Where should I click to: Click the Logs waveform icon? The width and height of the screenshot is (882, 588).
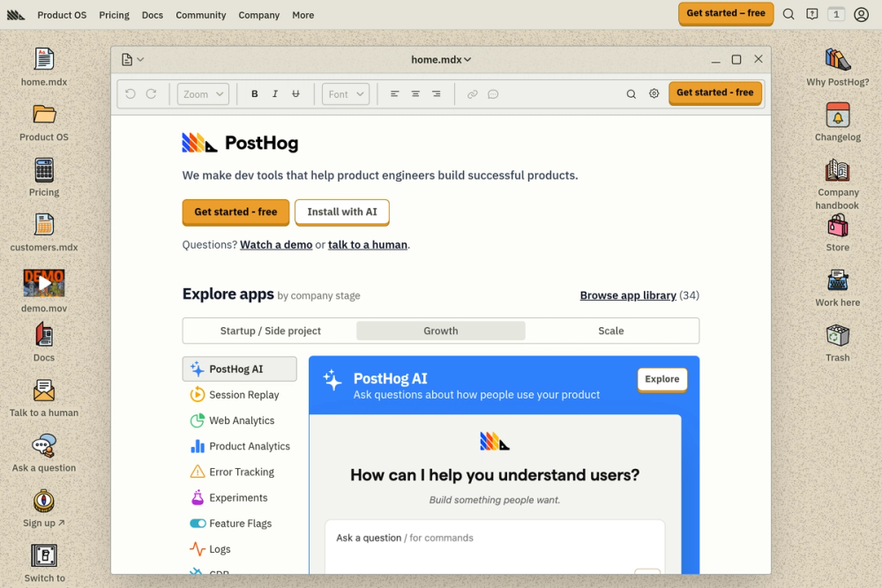tap(196, 548)
